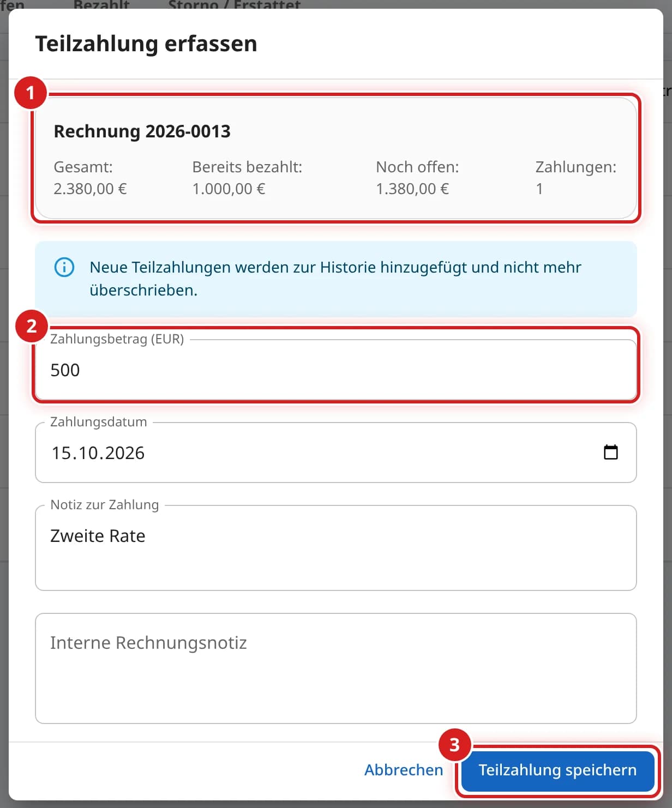Open the Storno / Erstattet tab behind dialog

tap(235, 5)
